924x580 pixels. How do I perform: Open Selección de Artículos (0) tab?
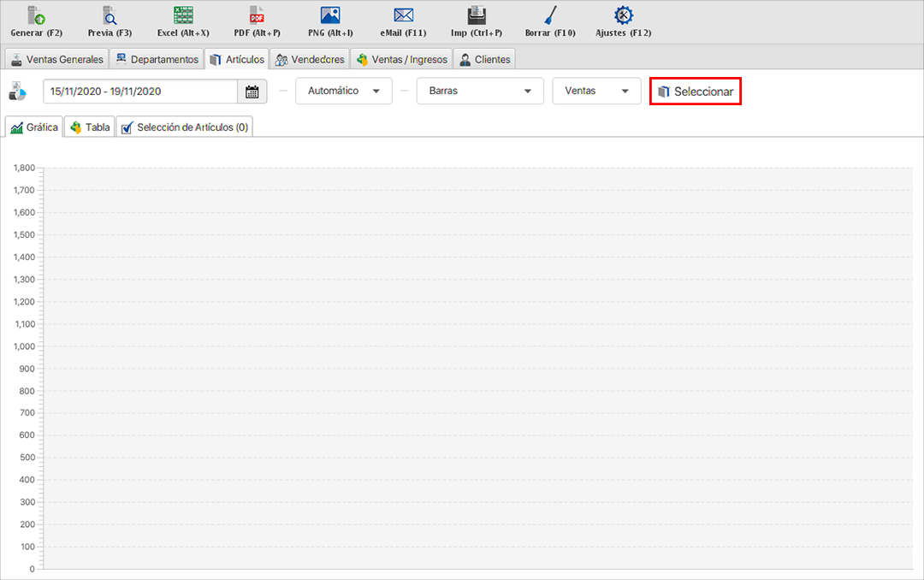[x=184, y=127]
